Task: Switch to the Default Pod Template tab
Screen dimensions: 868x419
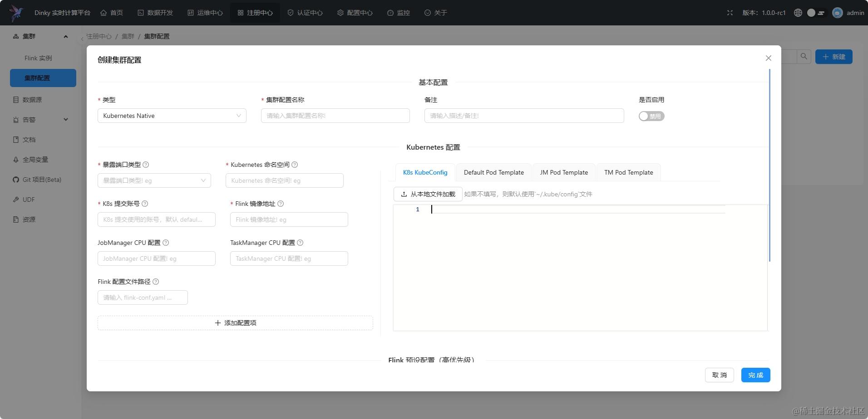Action: [x=493, y=172]
